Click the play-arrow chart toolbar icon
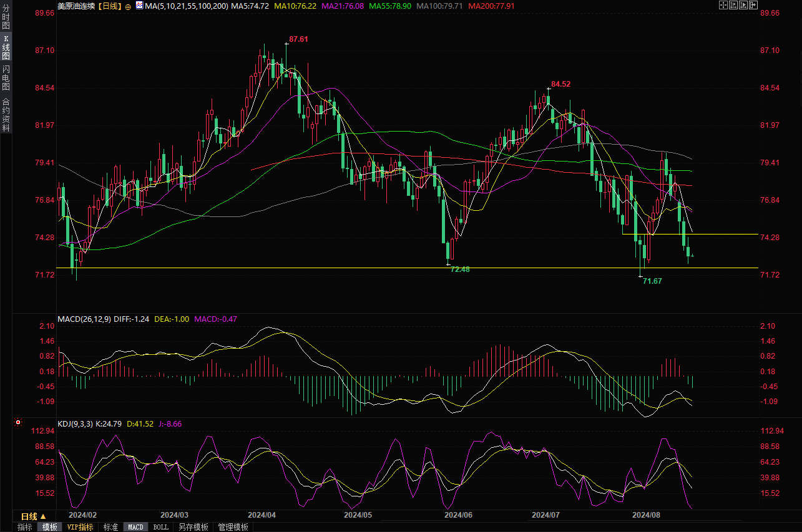 click(743, 5)
